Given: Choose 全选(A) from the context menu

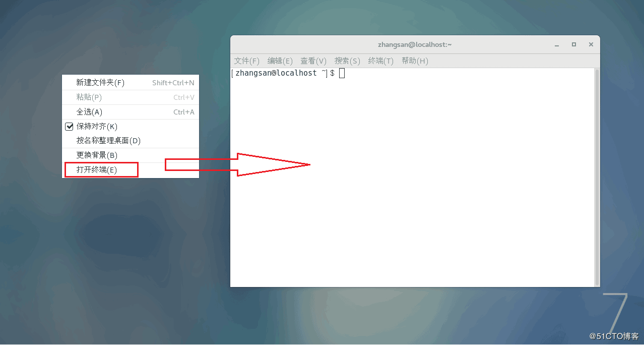Looking at the screenshot, I should click(131, 112).
